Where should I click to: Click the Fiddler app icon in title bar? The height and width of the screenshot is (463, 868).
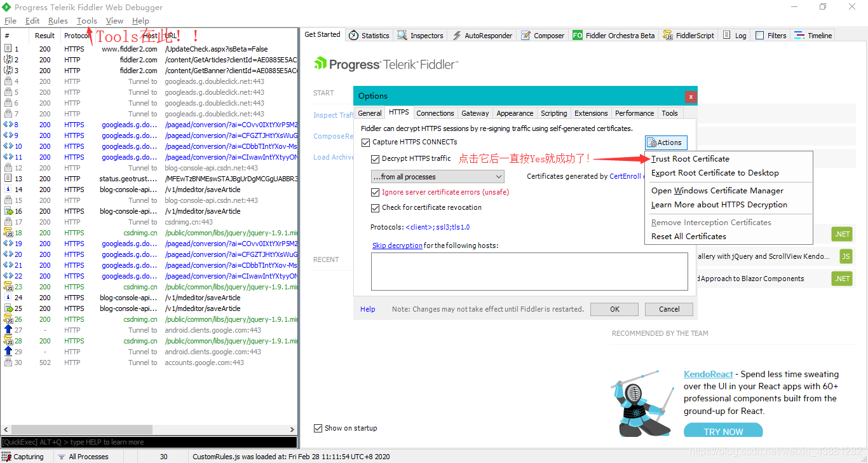6,7
